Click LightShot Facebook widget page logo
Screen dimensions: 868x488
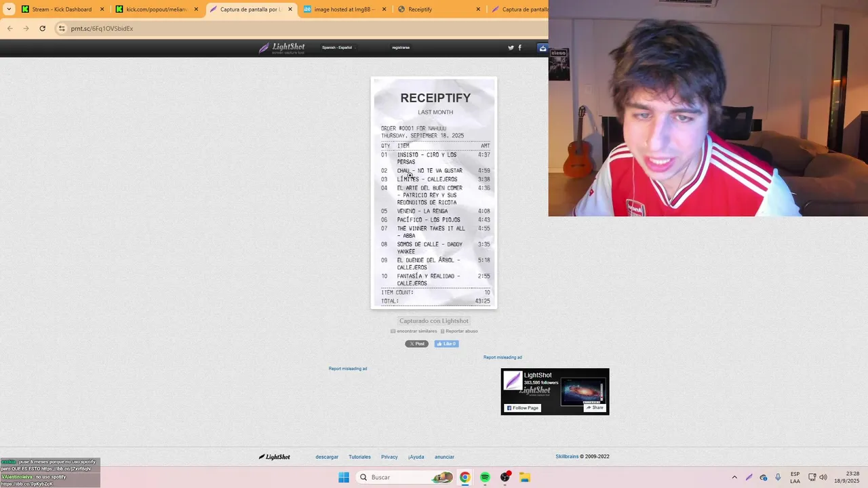[513, 381]
